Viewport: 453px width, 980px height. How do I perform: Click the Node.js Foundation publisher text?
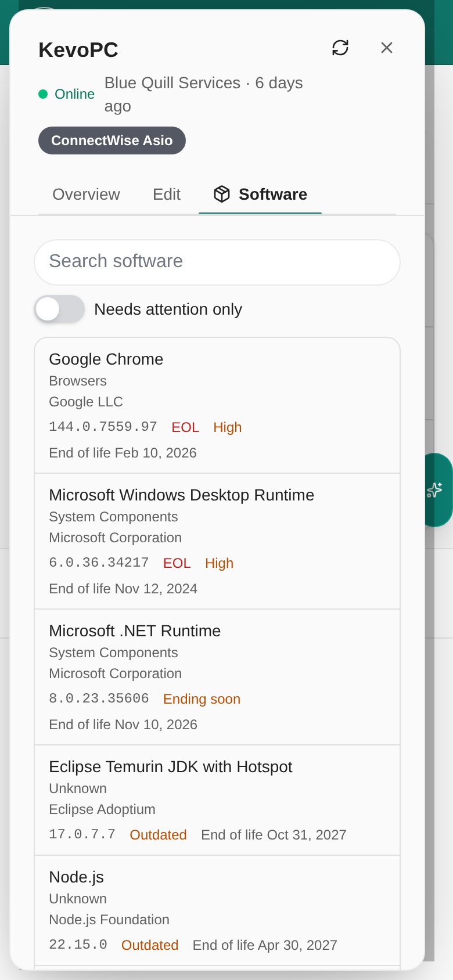pyautogui.click(x=109, y=920)
